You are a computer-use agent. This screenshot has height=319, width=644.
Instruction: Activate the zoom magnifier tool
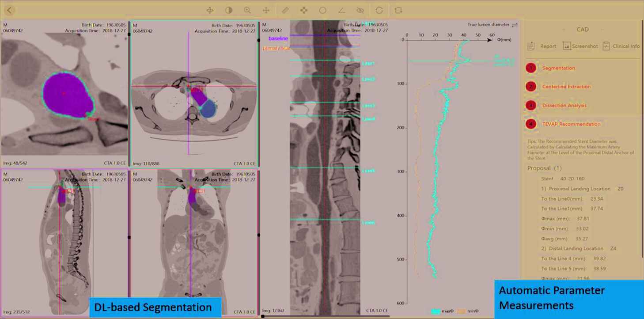[247, 10]
